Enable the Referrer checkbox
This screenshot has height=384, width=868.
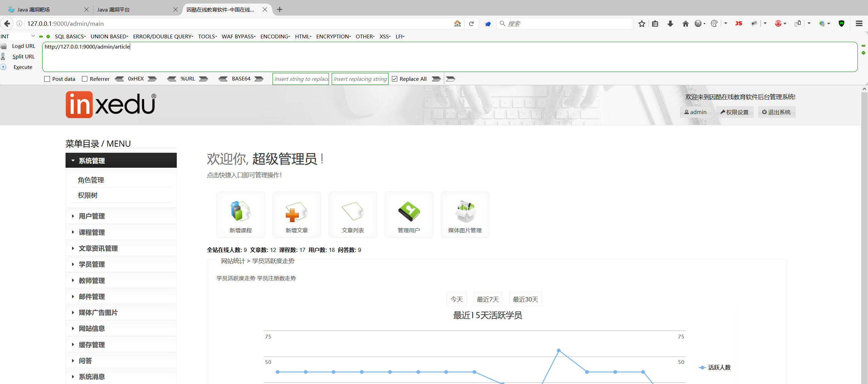[x=85, y=79]
